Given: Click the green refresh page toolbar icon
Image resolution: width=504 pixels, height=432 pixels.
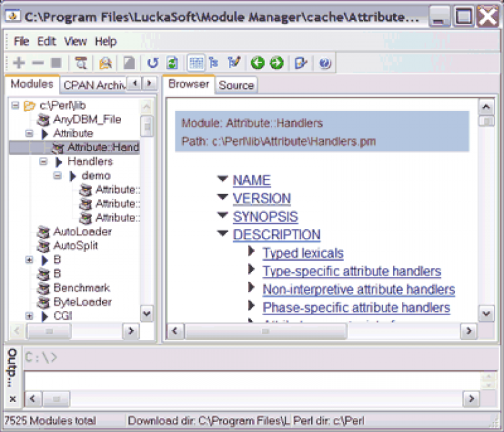Looking at the screenshot, I should coord(172,62).
